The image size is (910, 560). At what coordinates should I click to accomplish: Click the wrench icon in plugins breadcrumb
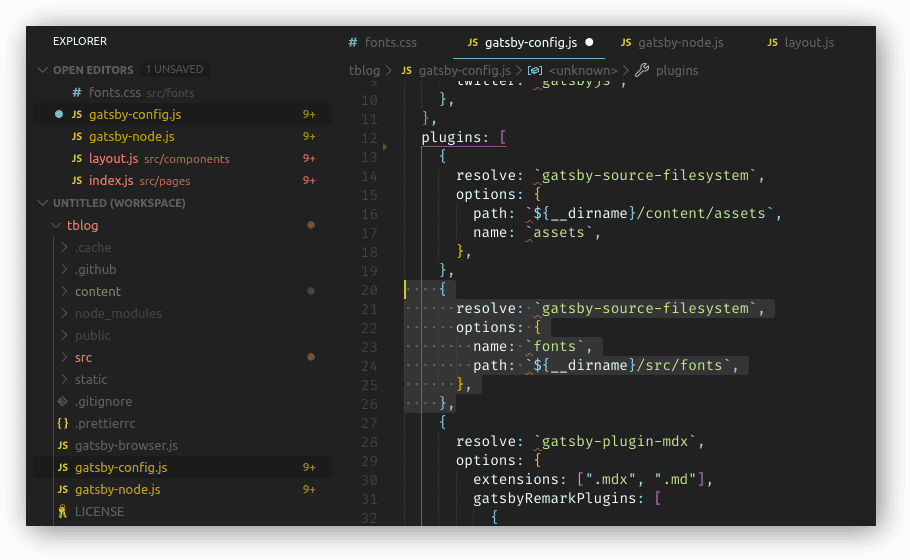[642, 70]
